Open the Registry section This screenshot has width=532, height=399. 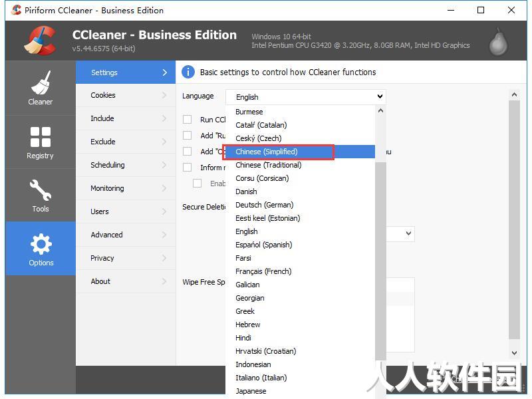point(41,142)
